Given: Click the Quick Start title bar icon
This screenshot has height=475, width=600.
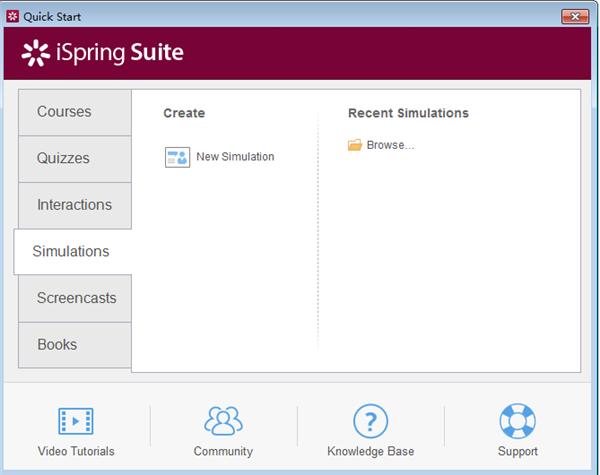Looking at the screenshot, I should (x=13, y=16).
